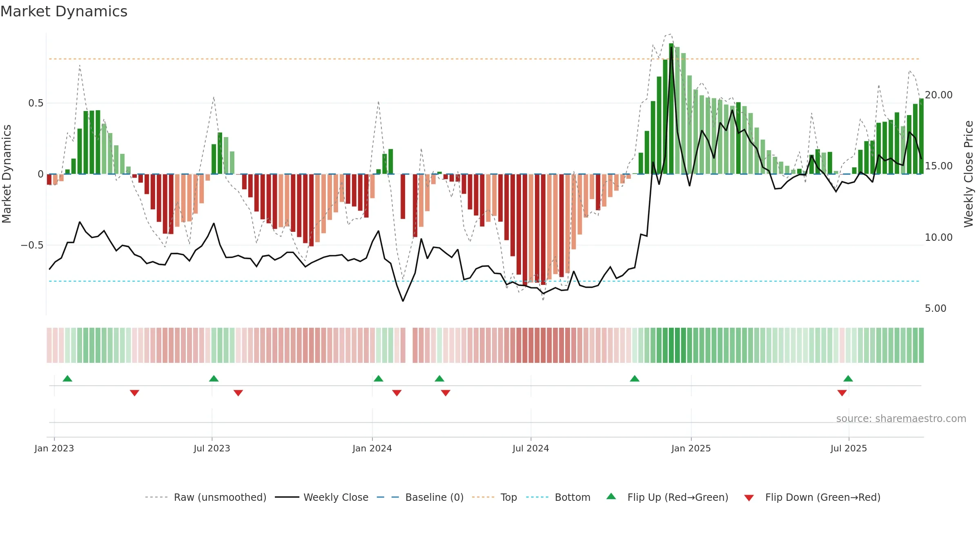Select the flip-up marker at Jul 2025
This screenshot has height=551, width=980.
[848, 378]
